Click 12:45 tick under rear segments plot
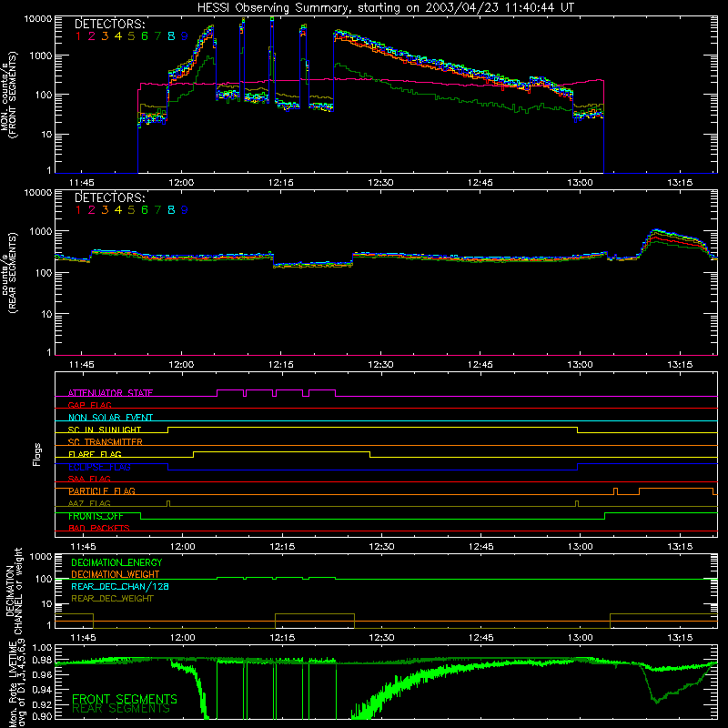 point(480,365)
